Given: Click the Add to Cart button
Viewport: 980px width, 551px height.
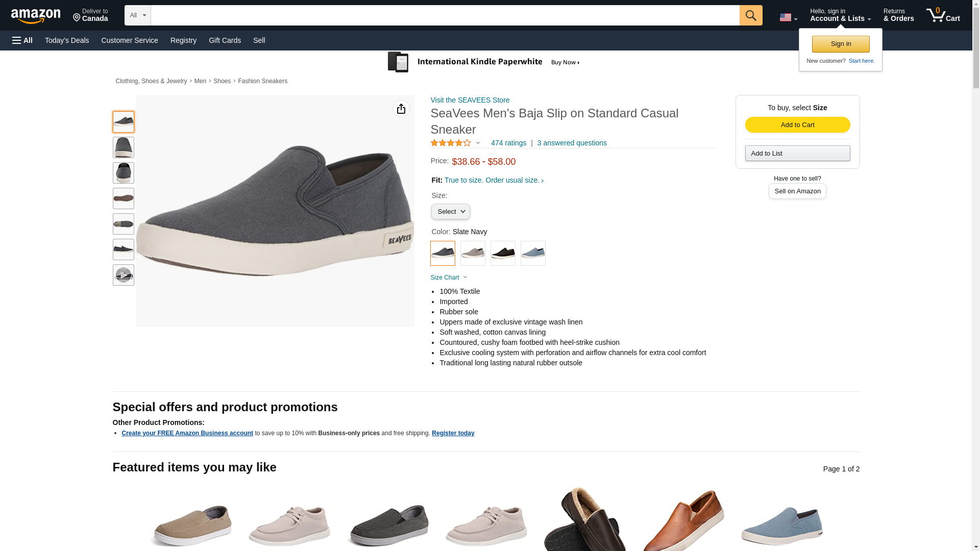Looking at the screenshot, I should click(797, 125).
